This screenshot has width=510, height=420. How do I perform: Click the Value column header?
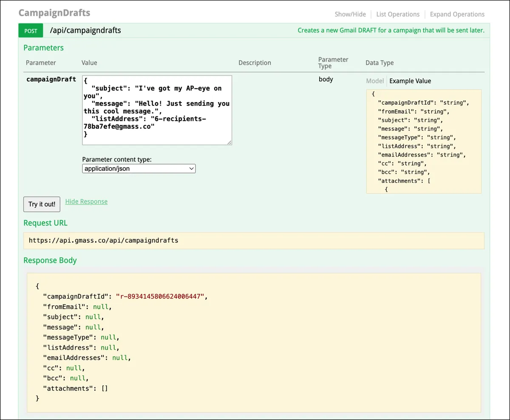pyautogui.click(x=89, y=62)
